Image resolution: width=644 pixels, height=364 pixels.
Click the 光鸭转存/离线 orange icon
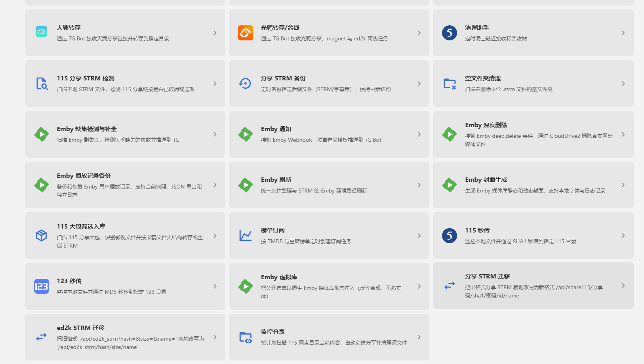[246, 33]
